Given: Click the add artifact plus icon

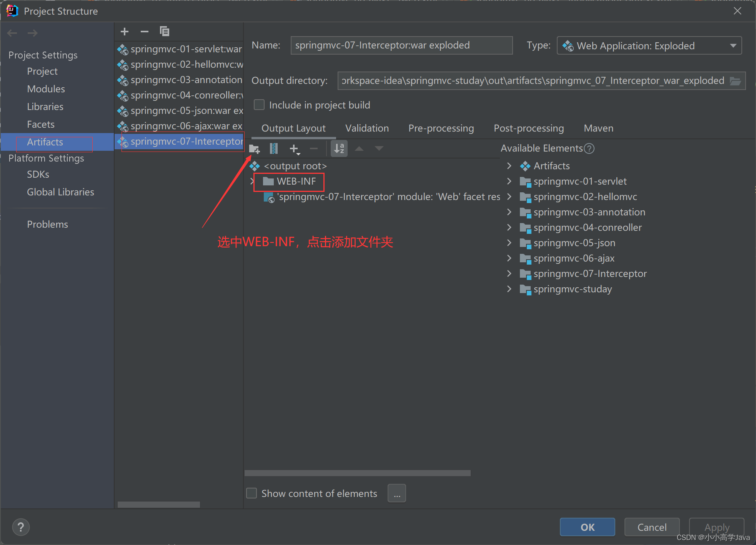Looking at the screenshot, I should point(125,32).
